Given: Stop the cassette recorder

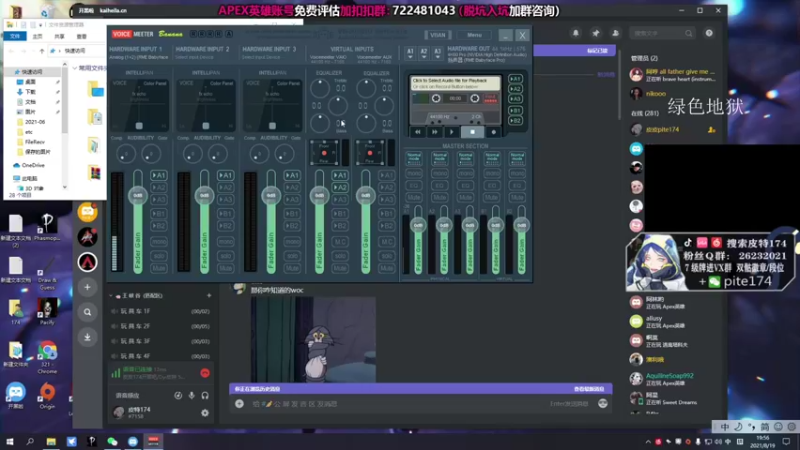Looking at the screenshot, I should tap(472, 132).
